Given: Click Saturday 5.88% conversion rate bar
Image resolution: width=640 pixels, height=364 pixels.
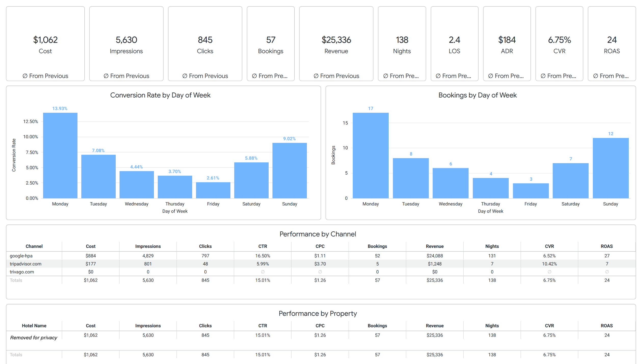Looking at the screenshot, I should (251, 180).
